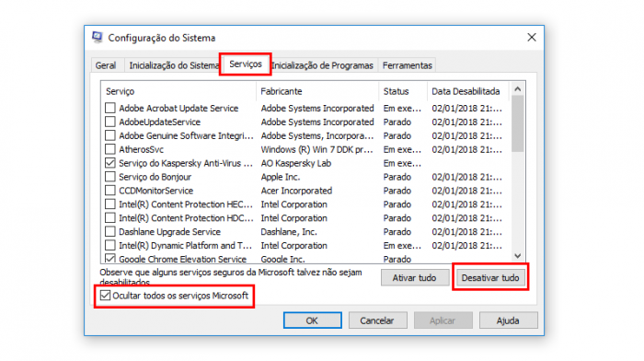The height and width of the screenshot is (361, 644).
Task: Click the scrollbar down arrow in services list
Action: (517, 256)
